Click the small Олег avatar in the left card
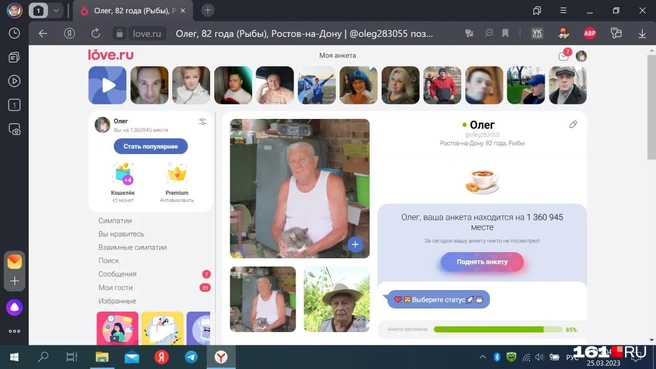Viewport: 656px width, 369px height. 102,125
